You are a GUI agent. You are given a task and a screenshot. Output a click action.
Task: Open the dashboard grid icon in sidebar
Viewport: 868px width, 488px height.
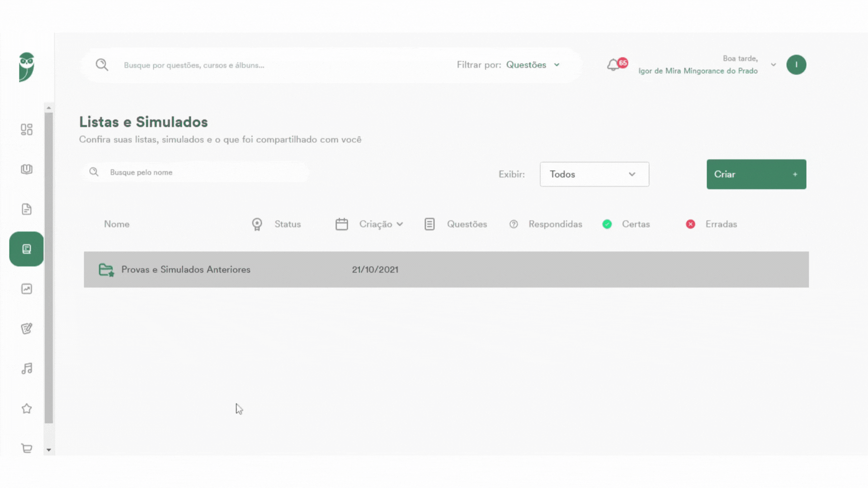[x=27, y=130]
